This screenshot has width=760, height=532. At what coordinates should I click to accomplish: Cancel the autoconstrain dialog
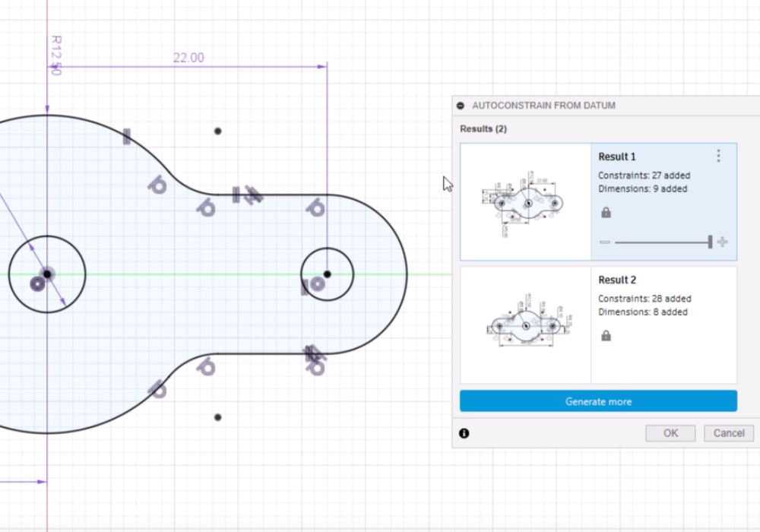[x=729, y=433]
